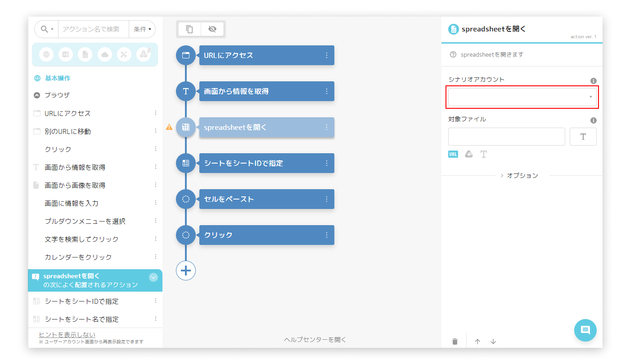
Task: Open the シナリオアカウント dropdown
Action: point(522,97)
